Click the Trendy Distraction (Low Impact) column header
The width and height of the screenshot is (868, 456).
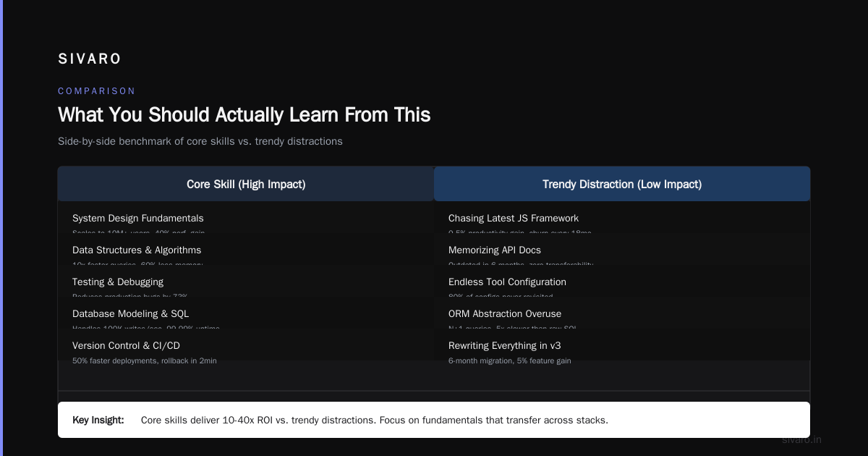click(x=622, y=184)
